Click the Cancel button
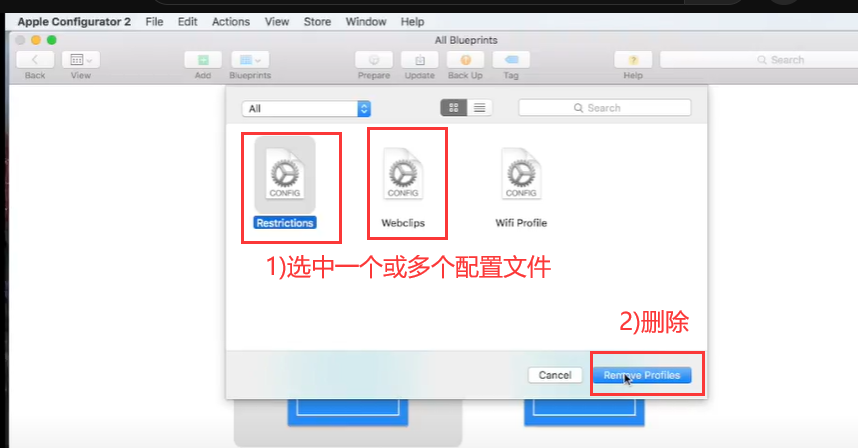 point(555,375)
